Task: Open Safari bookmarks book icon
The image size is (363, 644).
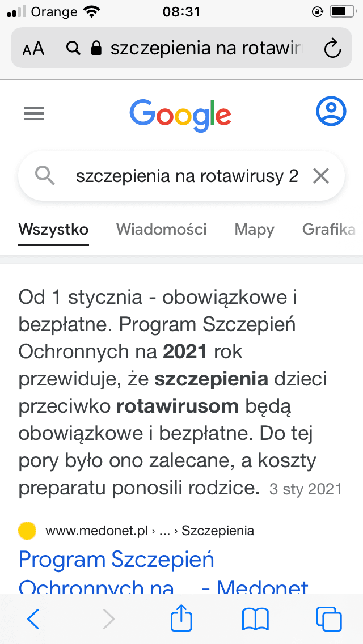Action: point(255,619)
